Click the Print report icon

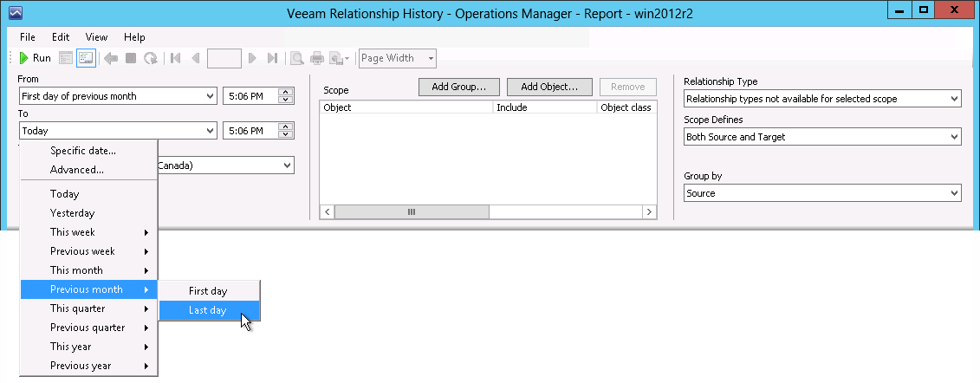(x=317, y=58)
